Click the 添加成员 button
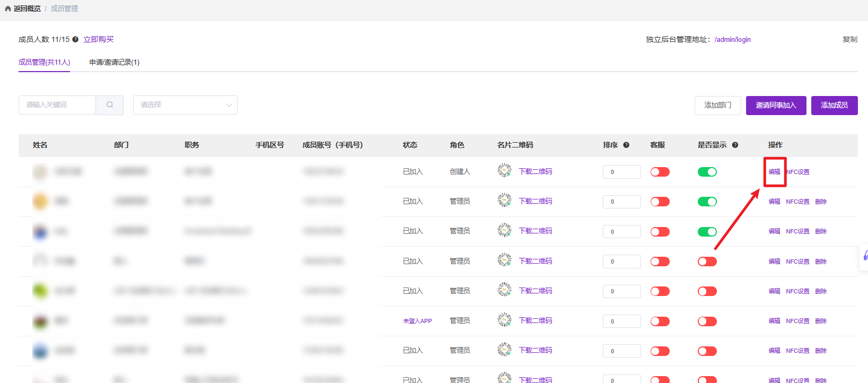868x383 pixels. 834,105
